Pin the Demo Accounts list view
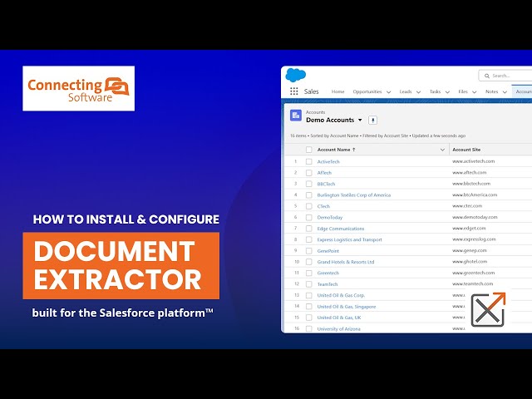The image size is (532, 399). click(x=372, y=120)
